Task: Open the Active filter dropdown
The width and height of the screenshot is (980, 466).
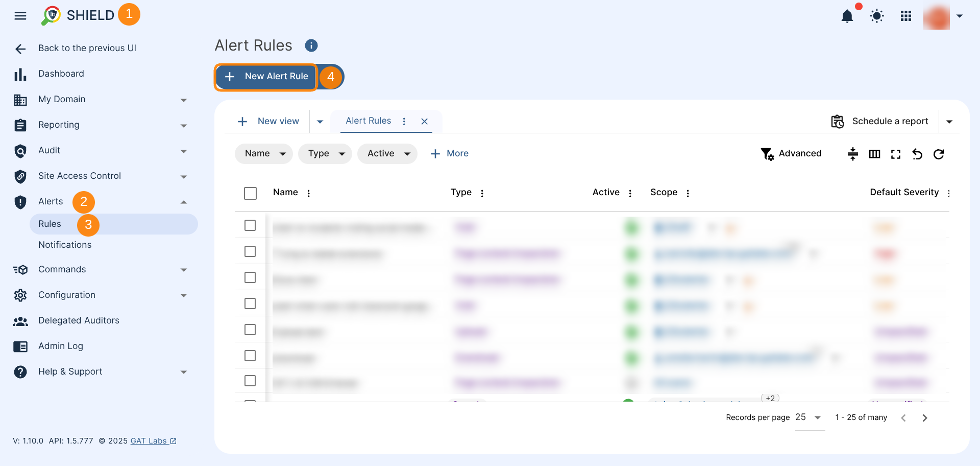Action: [387, 153]
